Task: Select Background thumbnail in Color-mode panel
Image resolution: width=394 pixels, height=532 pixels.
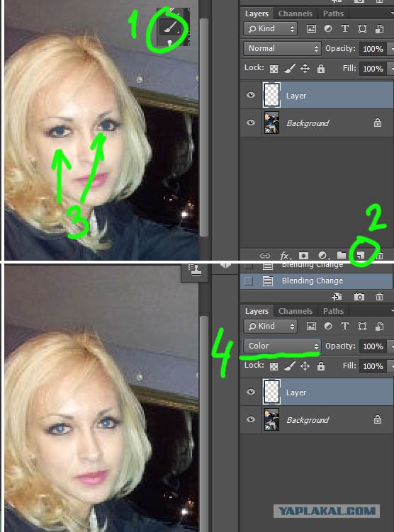Action: click(x=271, y=419)
